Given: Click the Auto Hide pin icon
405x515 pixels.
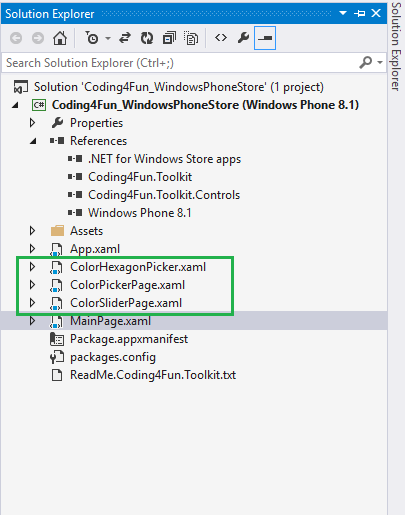Looking at the screenshot, I should click(x=360, y=13).
